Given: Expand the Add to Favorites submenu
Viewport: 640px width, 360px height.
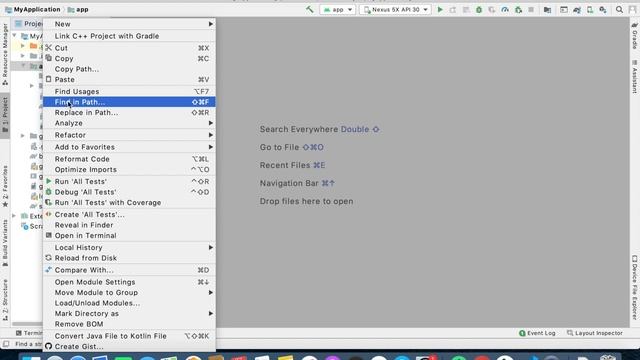Looking at the screenshot, I should pos(129,147).
